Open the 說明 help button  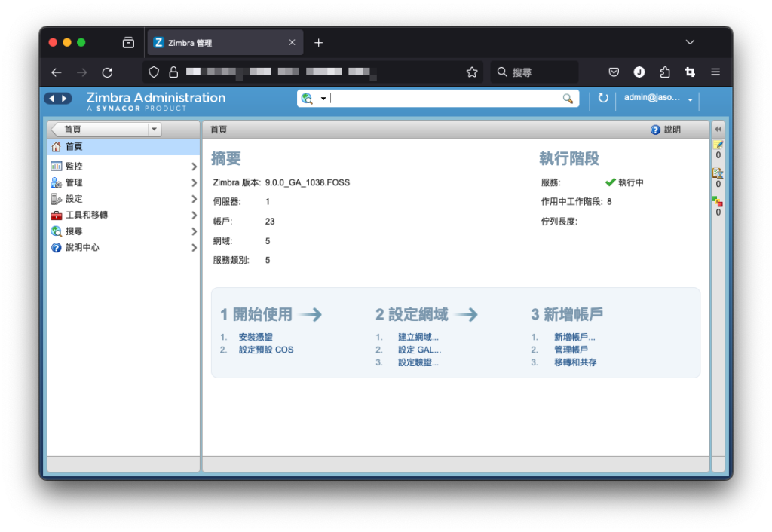666,130
